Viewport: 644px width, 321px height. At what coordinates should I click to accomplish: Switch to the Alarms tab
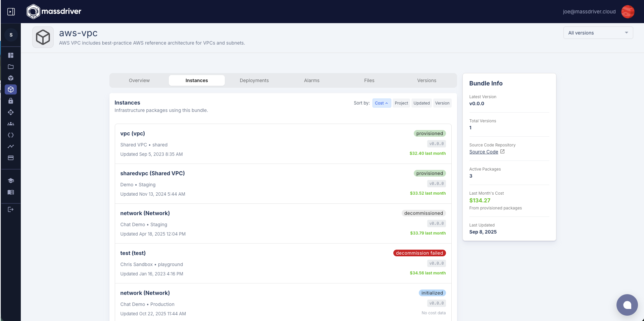pyautogui.click(x=311, y=80)
